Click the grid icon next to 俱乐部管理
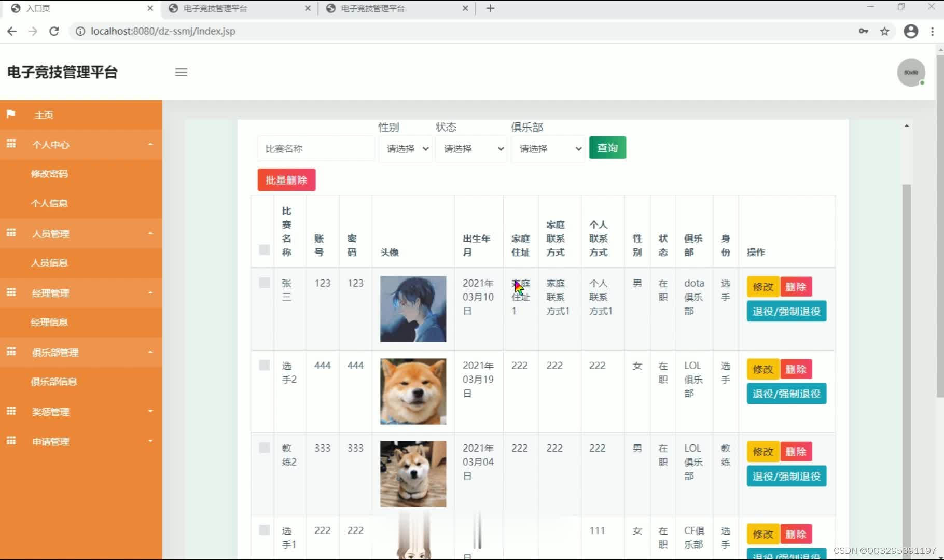 tap(11, 352)
